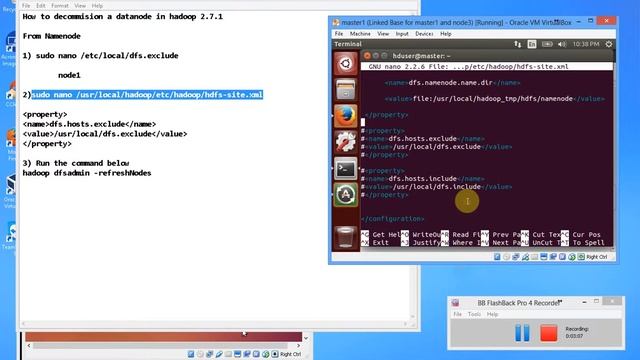
Task: Open System Settings launcher icon
Action: click(345, 142)
